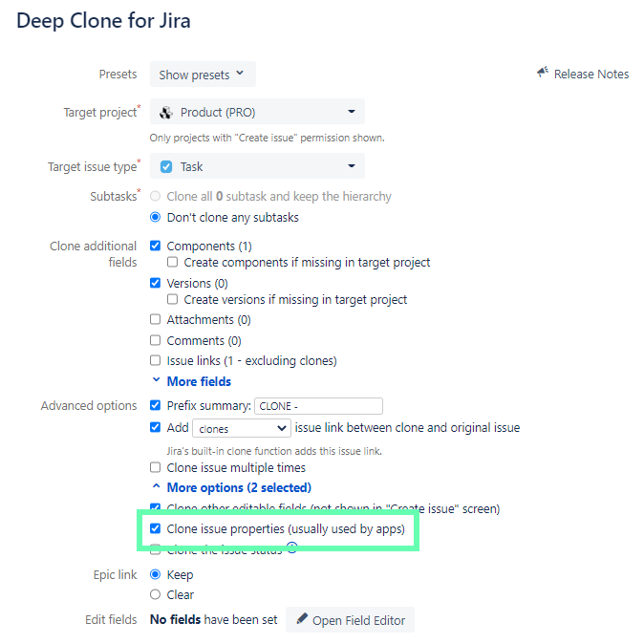644x644 pixels.
Task: Open the Target project dropdown
Action: [x=257, y=111]
